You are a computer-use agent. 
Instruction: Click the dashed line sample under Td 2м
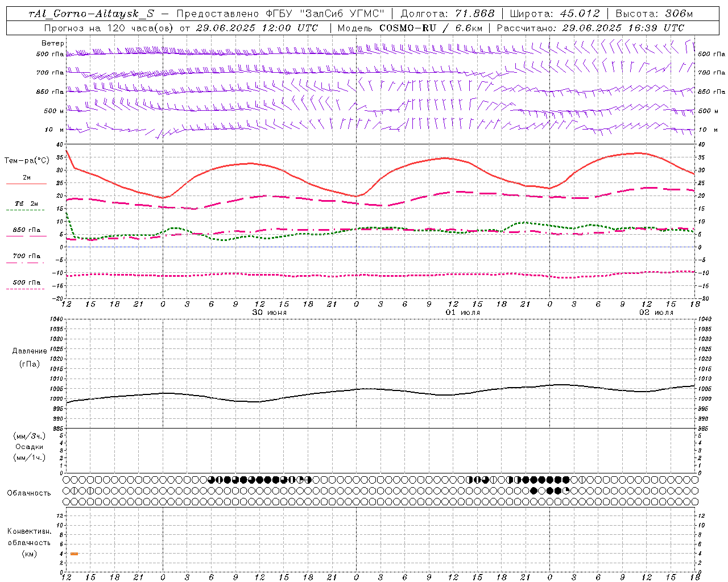tap(26, 210)
